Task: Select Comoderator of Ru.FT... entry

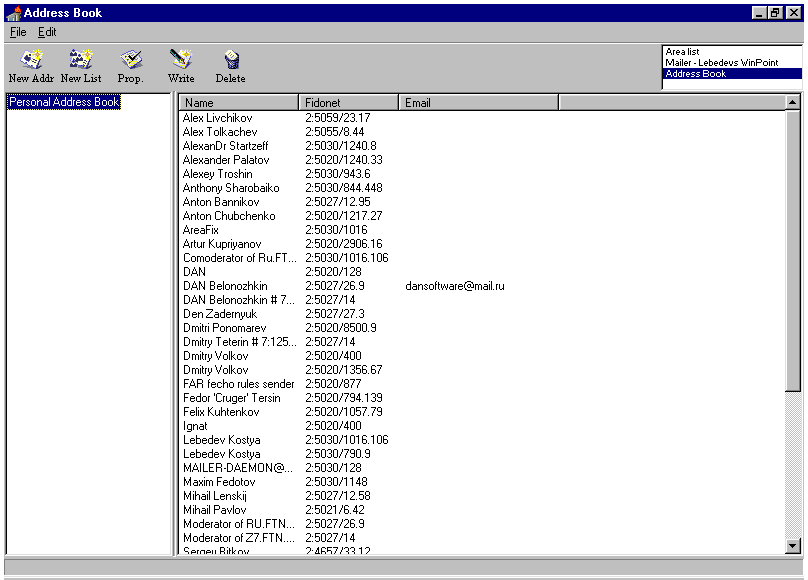Action: point(240,258)
